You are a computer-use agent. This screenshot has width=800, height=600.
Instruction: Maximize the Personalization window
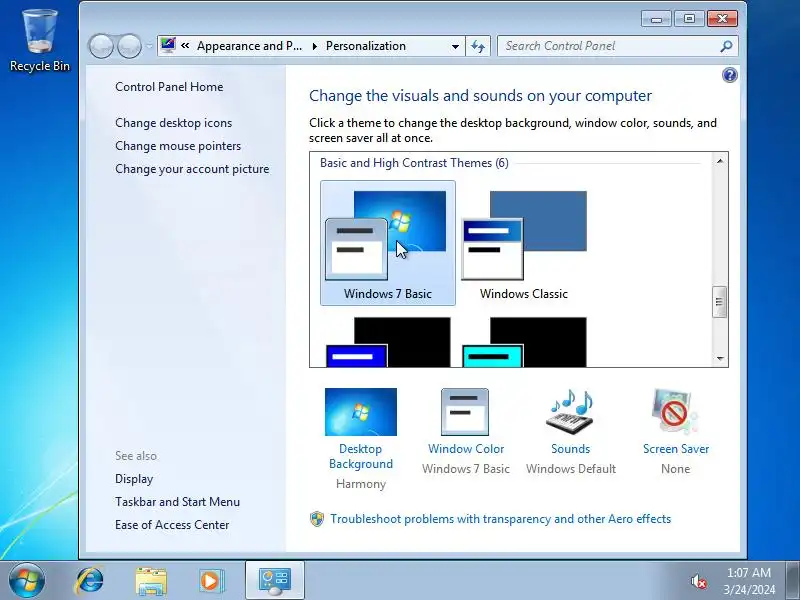click(689, 19)
